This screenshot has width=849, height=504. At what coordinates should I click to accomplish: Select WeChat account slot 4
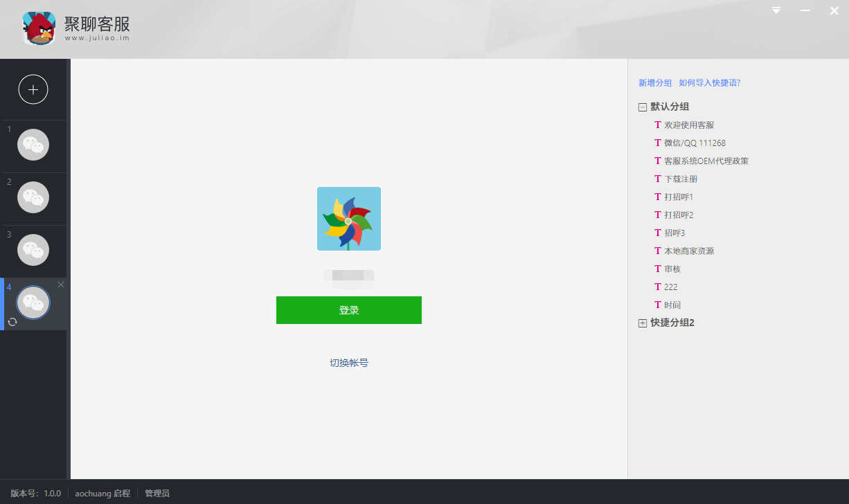pos(33,303)
